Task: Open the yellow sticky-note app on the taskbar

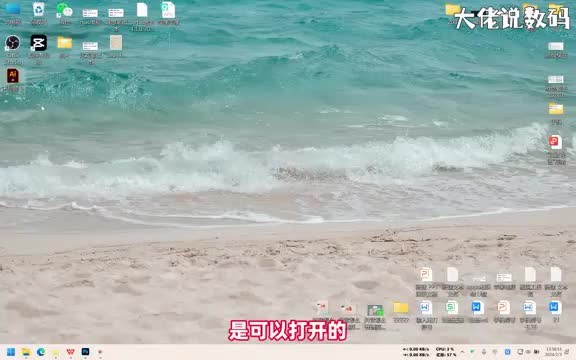Action: pyautogui.click(x=56, y=353)
